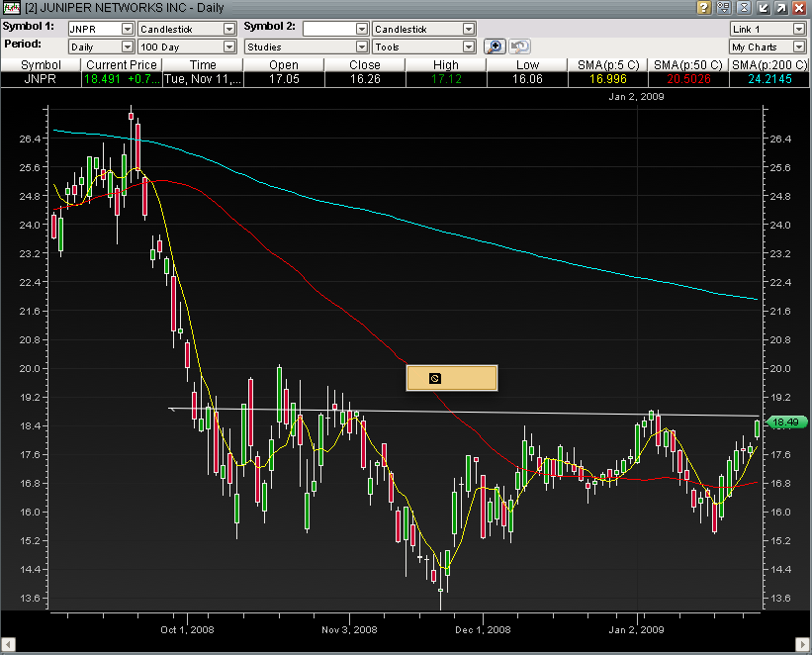Image resolution: width=812 pixels, height=655 pixels.
Task: Click the undo zoom icon
Action: [519, 47]
